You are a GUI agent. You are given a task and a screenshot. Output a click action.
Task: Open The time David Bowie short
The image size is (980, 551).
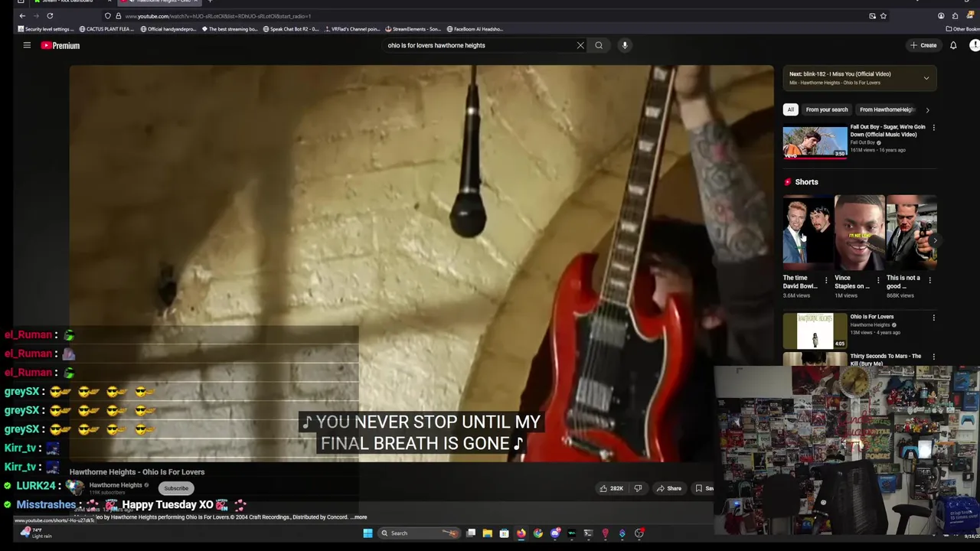coord(808,231)
